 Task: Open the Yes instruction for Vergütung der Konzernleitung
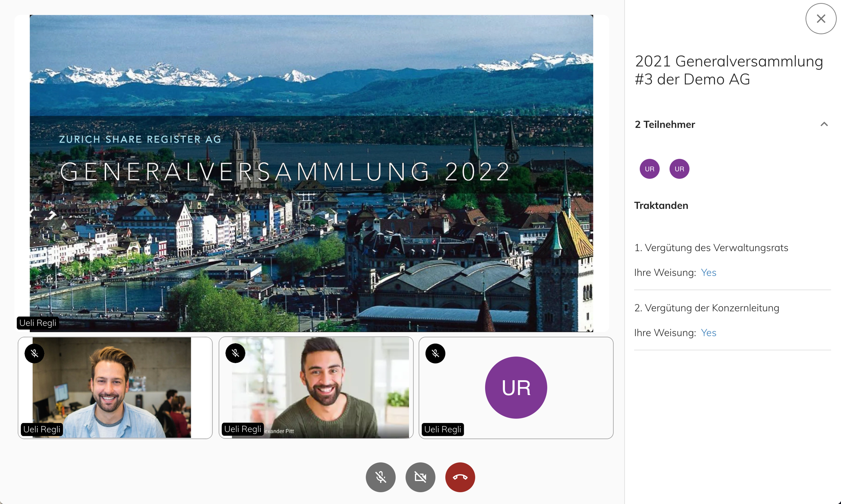(708, 333)
